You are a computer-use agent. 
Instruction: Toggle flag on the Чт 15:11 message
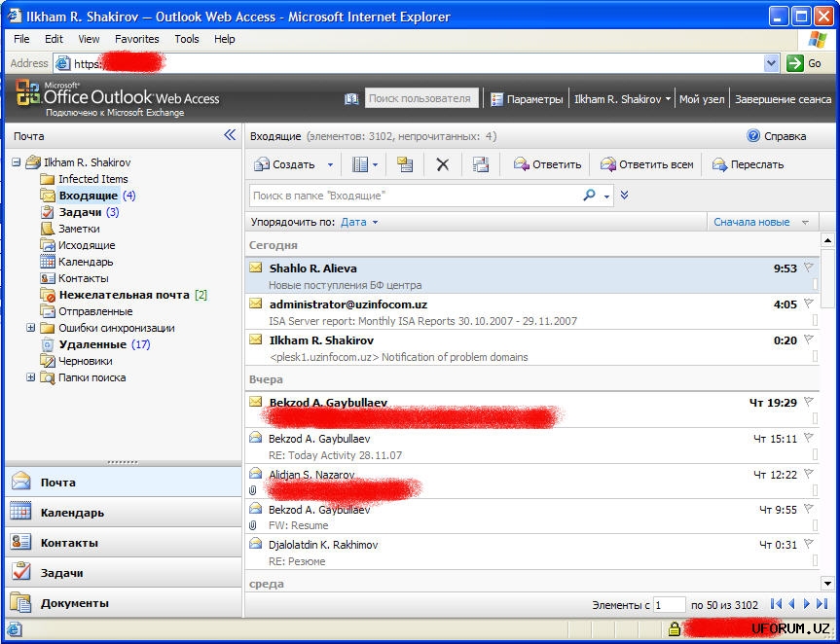[x=809, y=438]
